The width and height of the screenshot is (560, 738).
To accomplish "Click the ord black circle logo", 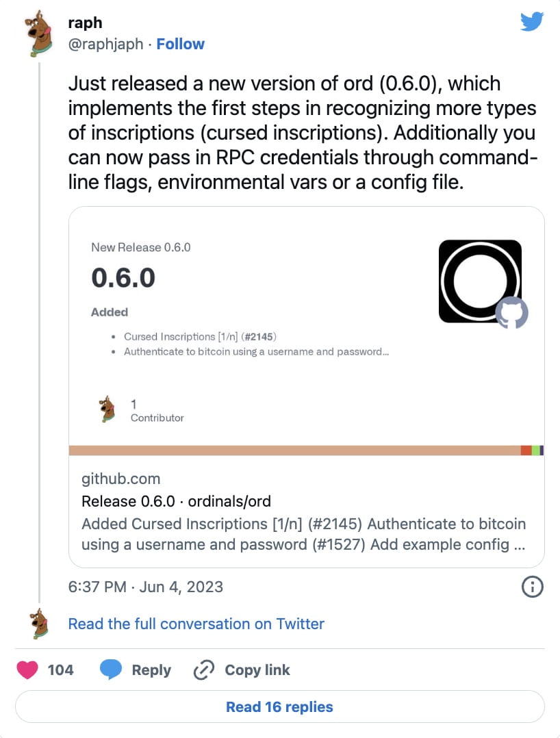I will click(479, 280).
